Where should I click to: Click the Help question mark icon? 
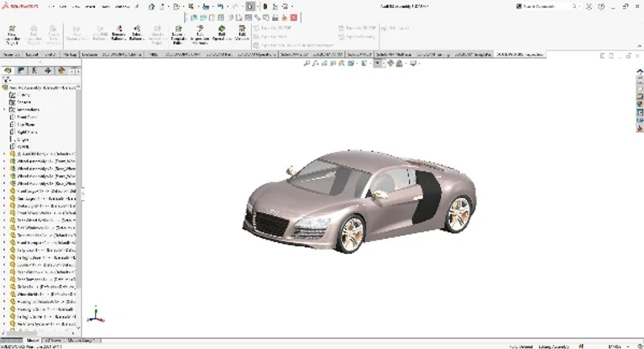coord(601,6)
